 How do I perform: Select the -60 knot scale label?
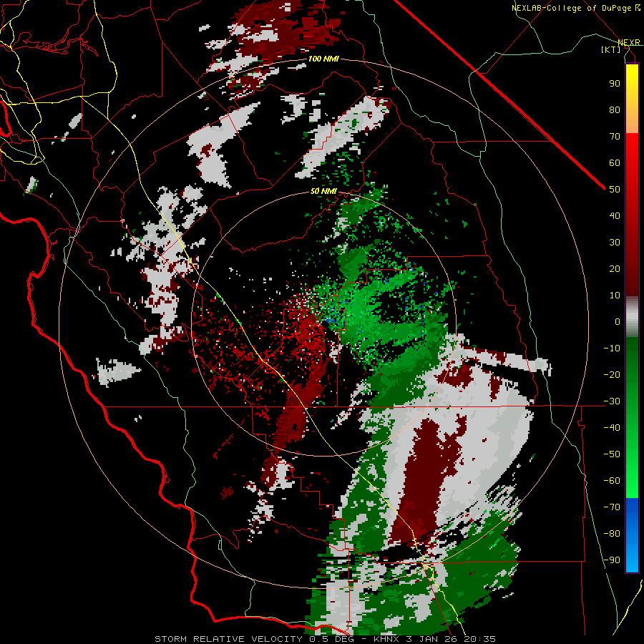tap(612, 481)
